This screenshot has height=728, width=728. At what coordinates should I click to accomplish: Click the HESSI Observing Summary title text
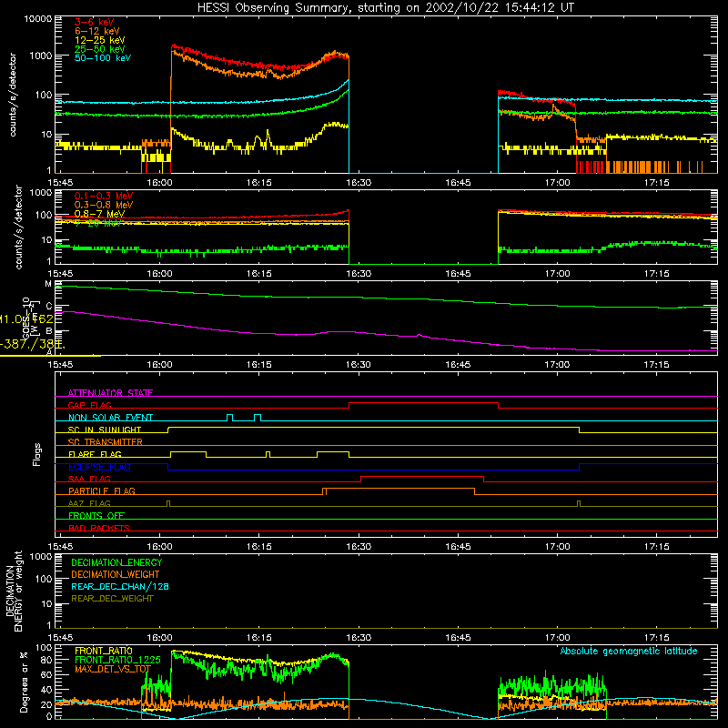click(385, 8)
